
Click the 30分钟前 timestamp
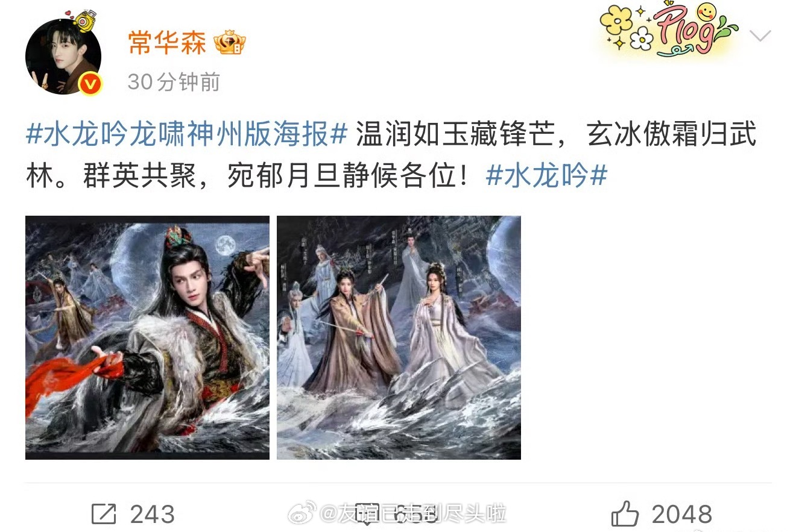click(174, 82)
